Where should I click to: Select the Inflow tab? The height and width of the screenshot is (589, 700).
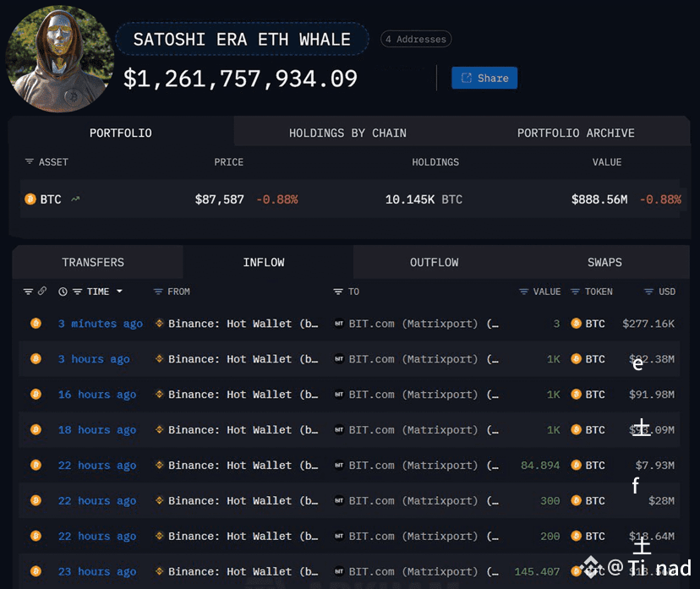(x=264, y=262)
